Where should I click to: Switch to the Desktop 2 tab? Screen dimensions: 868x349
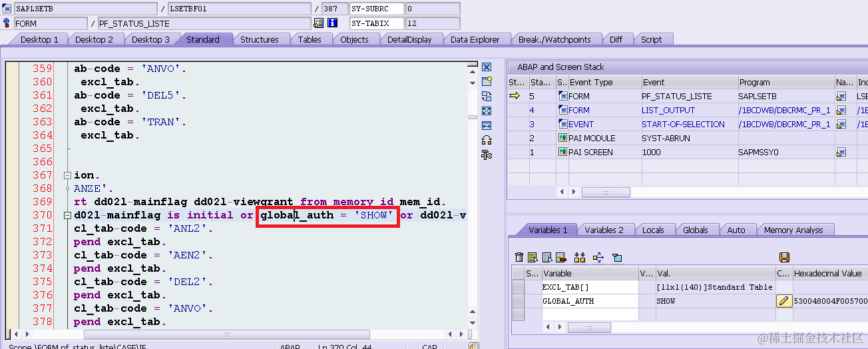click(x=94, y=39)
